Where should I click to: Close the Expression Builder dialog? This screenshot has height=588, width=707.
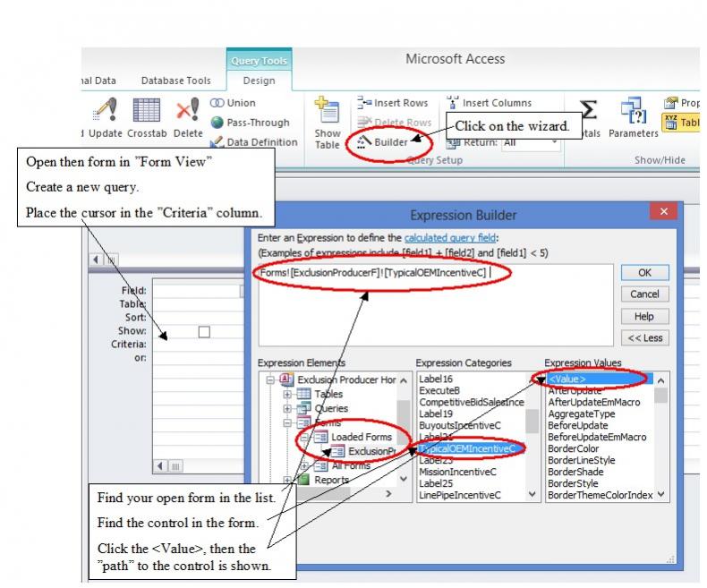(664, 211)
